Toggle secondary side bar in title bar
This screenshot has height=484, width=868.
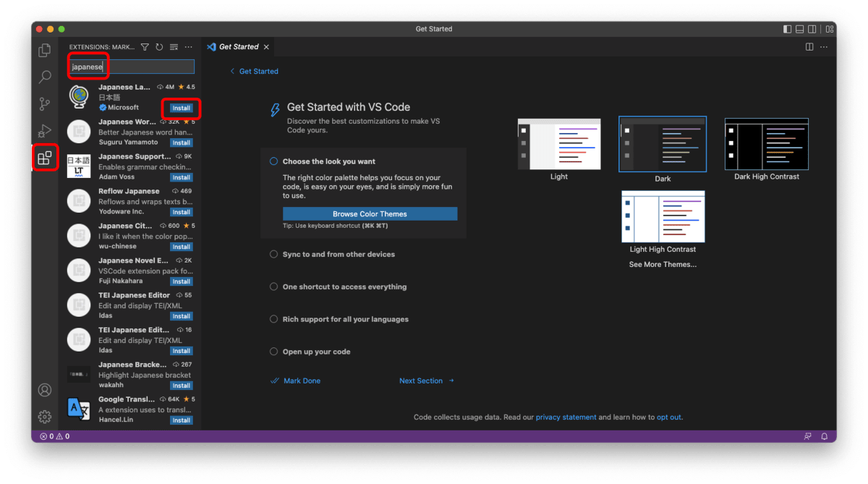(812, 29)
